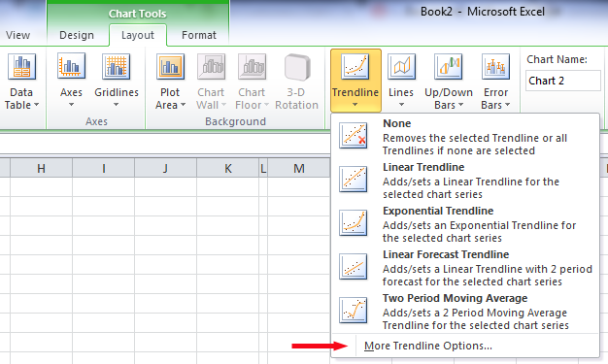
Task: Expand the Chart Wall dropdown arrow
Action: tap(223, 105)
